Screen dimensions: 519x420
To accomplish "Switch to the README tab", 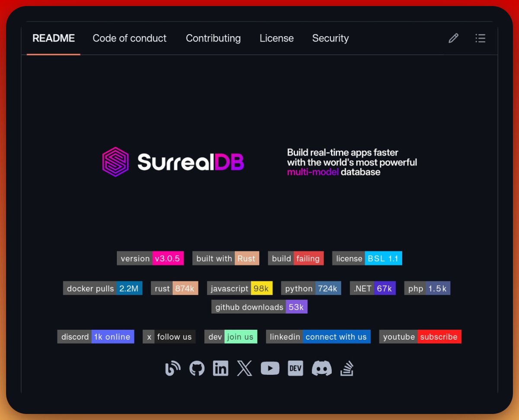I will point(54,38).
